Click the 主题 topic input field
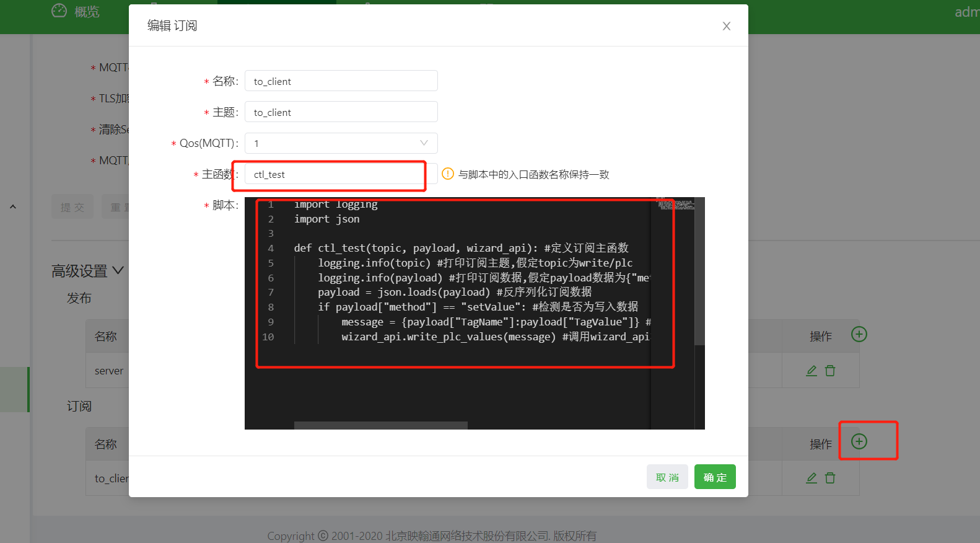The height and width of the screenshot is (543, 980). (x=341, y=112)
